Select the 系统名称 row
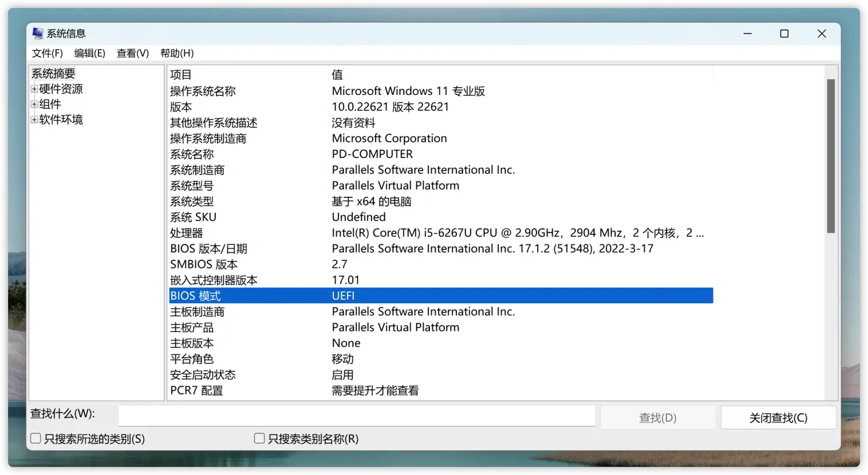 441,154
